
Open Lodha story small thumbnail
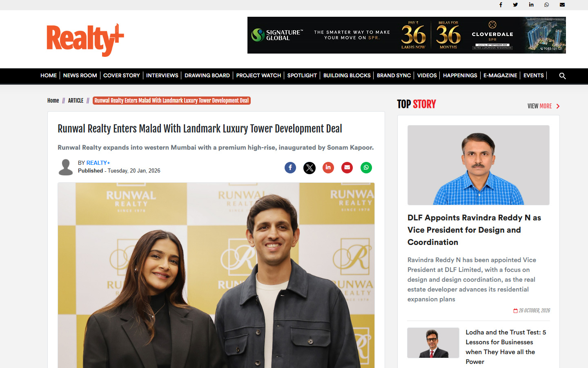pyautogui.click(x=433, y=343)
